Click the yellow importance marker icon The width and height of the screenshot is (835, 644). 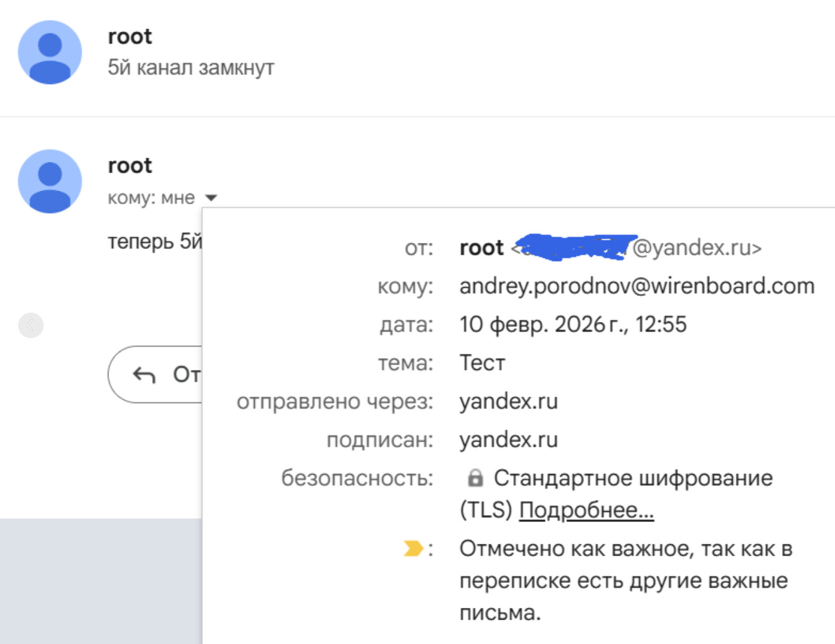pyautogui.click(x=412, y=549)
